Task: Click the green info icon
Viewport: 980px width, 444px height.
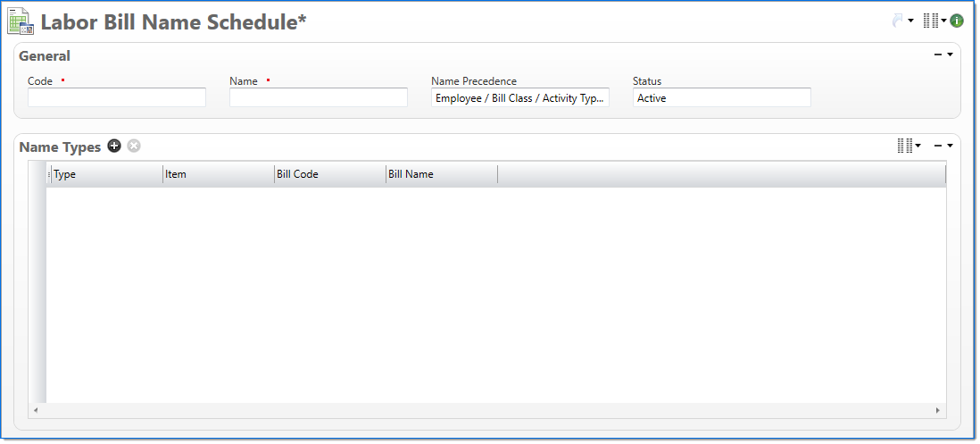Action: click(956, 21)
